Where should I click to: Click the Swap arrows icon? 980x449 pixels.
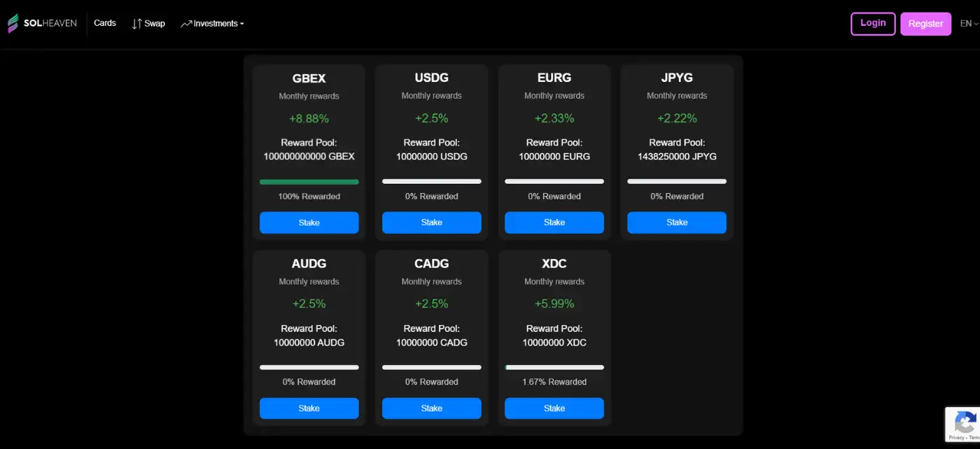(x=136, y=24)
